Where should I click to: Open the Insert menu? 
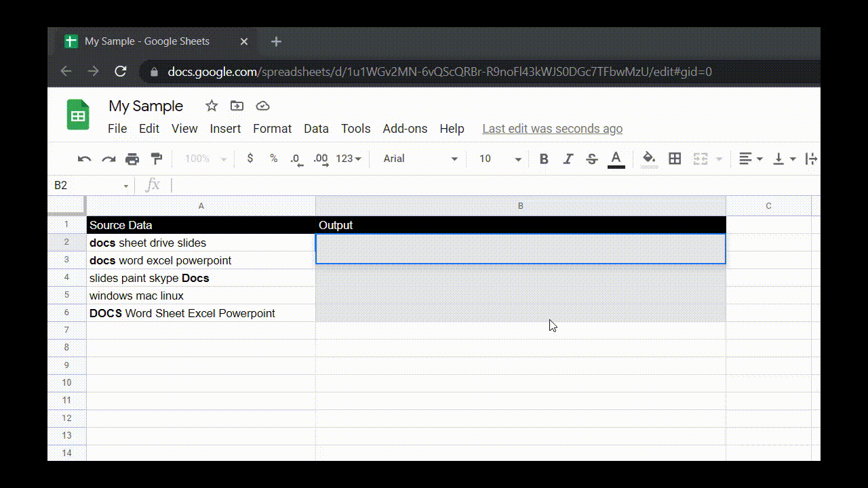[225, 129]
